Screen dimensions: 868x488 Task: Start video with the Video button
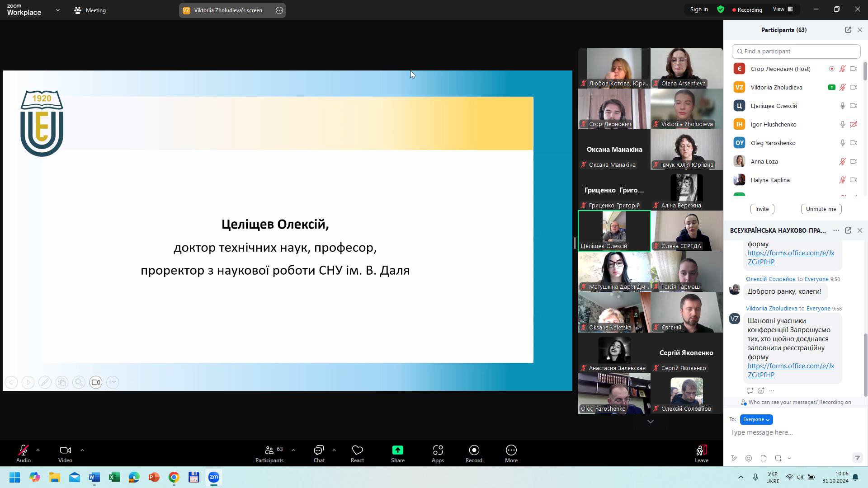click(x=65, y=454)
